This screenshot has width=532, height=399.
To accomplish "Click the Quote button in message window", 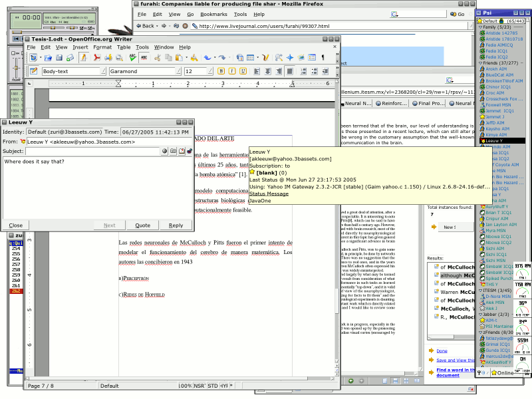I will (143, 225).
